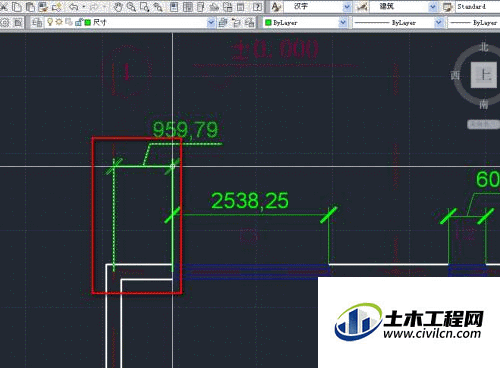Image resolution: width=500 pixels, height=368 pixels.
Task: Open the Properties palette icon
Action: tap(174, 6)
